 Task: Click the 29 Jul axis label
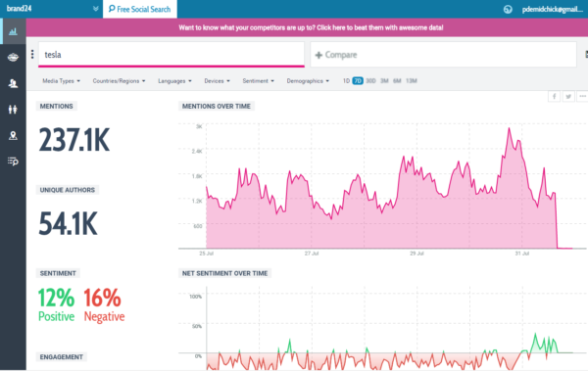pos(416,254)
